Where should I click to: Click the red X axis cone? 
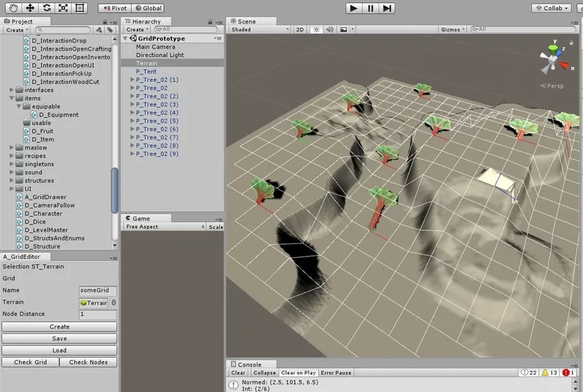[563, 66]
